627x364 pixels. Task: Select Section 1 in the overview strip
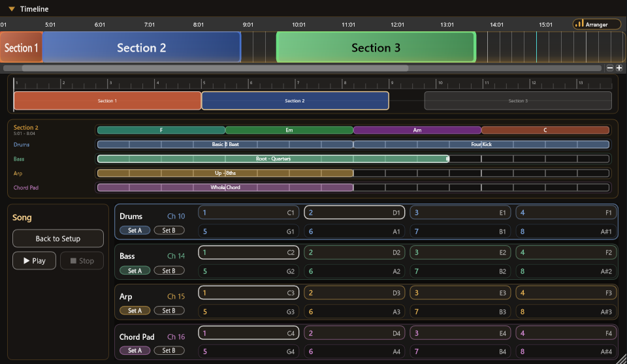pyautogui.click(x=107, y=100)
